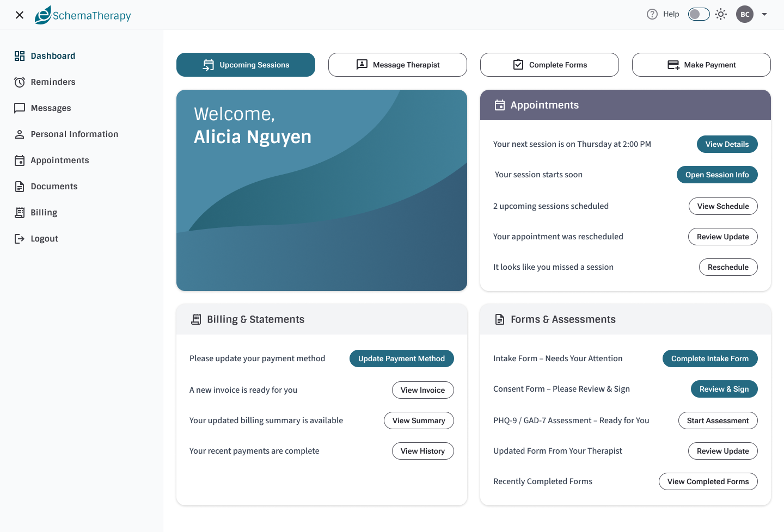Viewport: 784px width, 532px height.
Task: Click the SchemaTherapy logo
Action: point(83,15)
